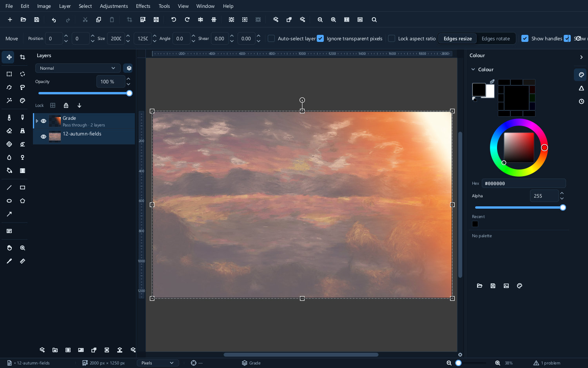Image resolution: width=588 pixels, height=368 pixels.
Task: Select the Text tool
Action: [9, 231]
